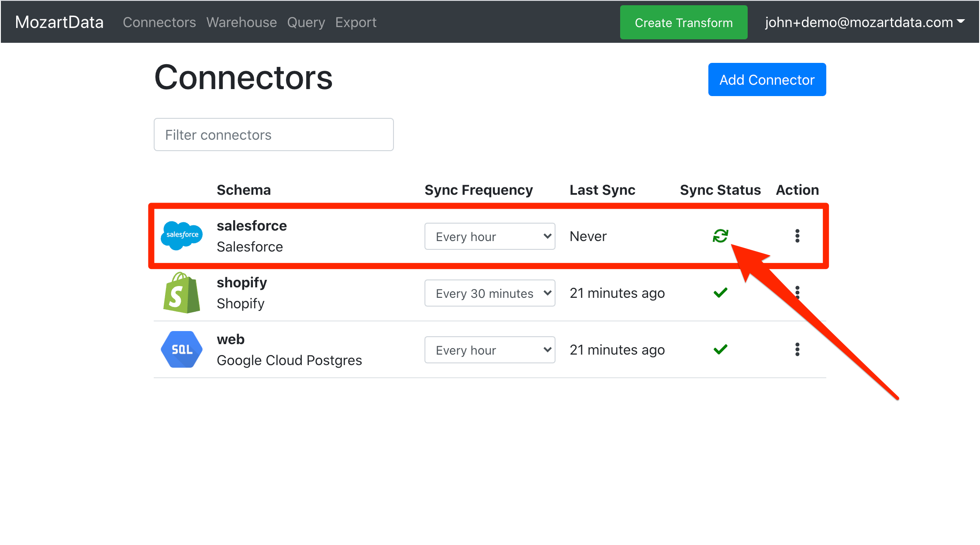Click the Google Cloud SQL hexagon icon
The height and width of the screenshot is (545, 980).
click(x=182, y=349)
